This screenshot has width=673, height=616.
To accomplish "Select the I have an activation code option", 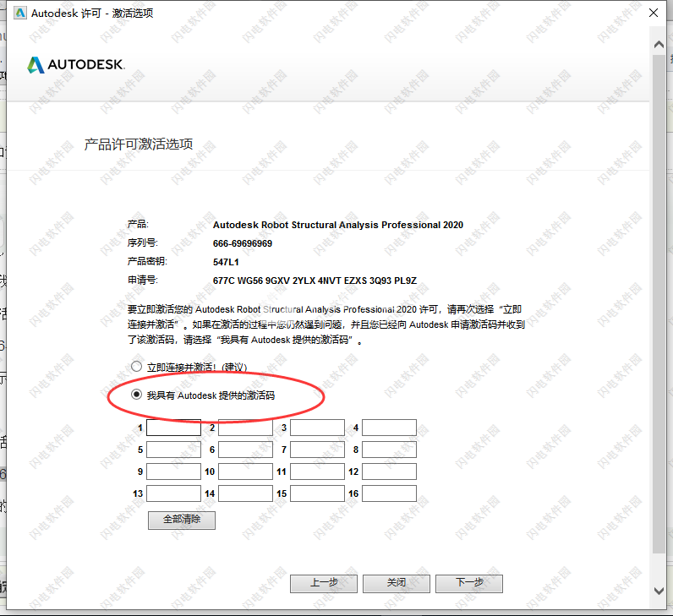I will (136, 395).
